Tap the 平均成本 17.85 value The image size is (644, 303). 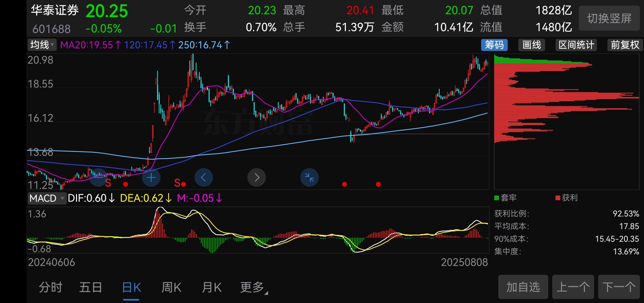pos(629,226)
